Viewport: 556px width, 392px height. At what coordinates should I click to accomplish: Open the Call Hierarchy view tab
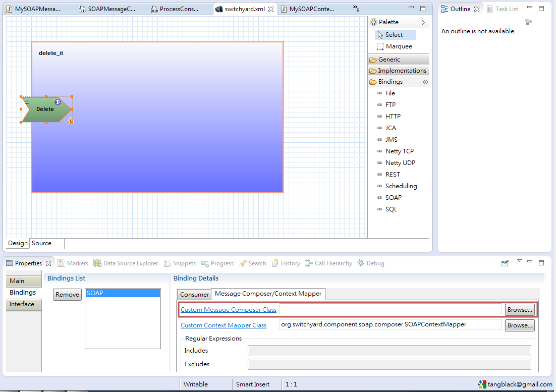(x=329, y=263)
